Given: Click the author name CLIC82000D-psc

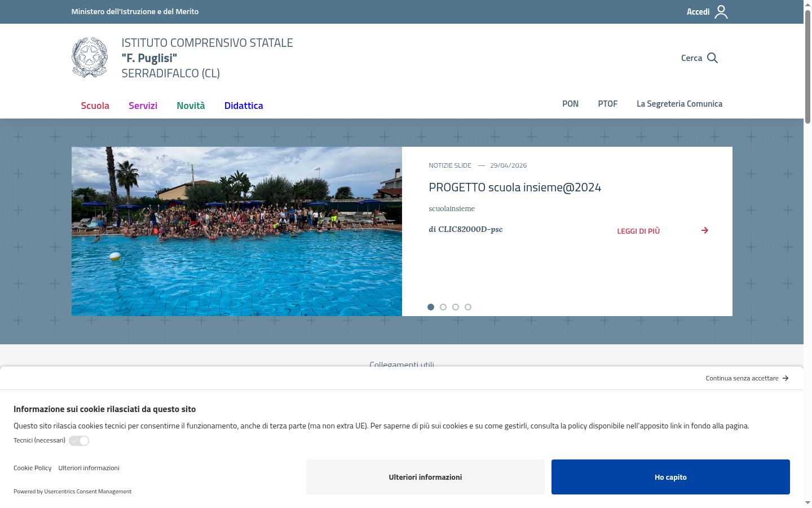Looking at the screenshot, I should pos(470,229).
